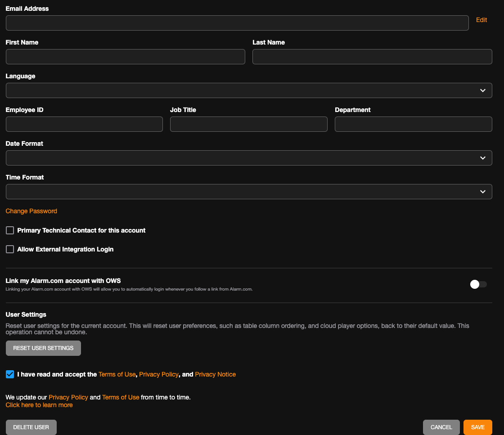Screen dimensions: 504x435
Task: Open the Language dropdown
Action: point(249,90)
